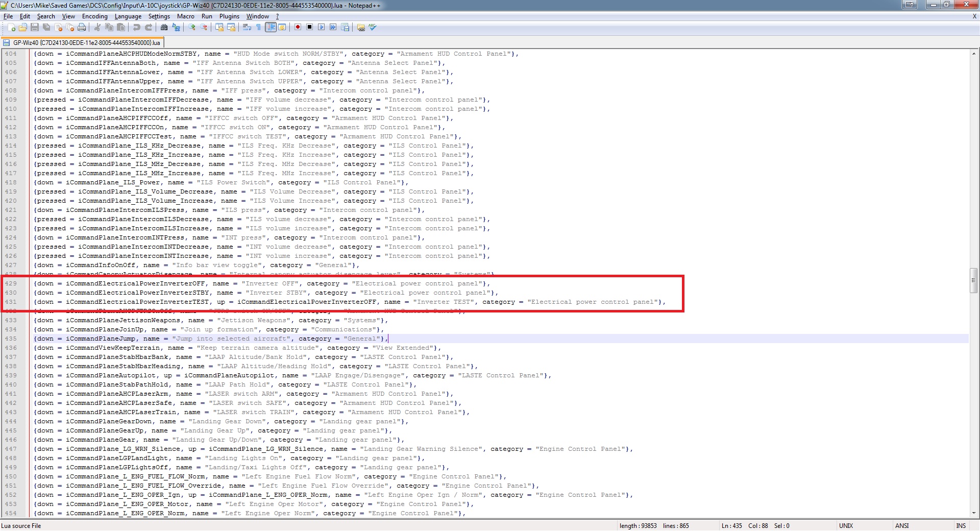Open the File menu

(8, 16)
